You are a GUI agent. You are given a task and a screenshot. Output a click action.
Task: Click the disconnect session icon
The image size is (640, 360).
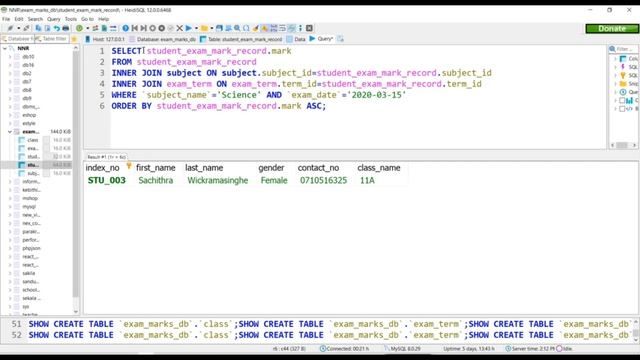(x=27, y=28)
